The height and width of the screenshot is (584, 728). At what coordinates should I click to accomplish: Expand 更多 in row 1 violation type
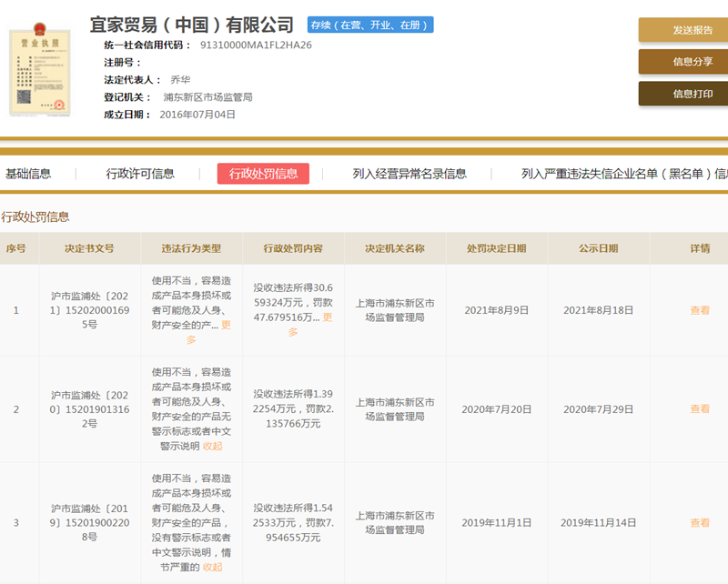pos(227,327)
